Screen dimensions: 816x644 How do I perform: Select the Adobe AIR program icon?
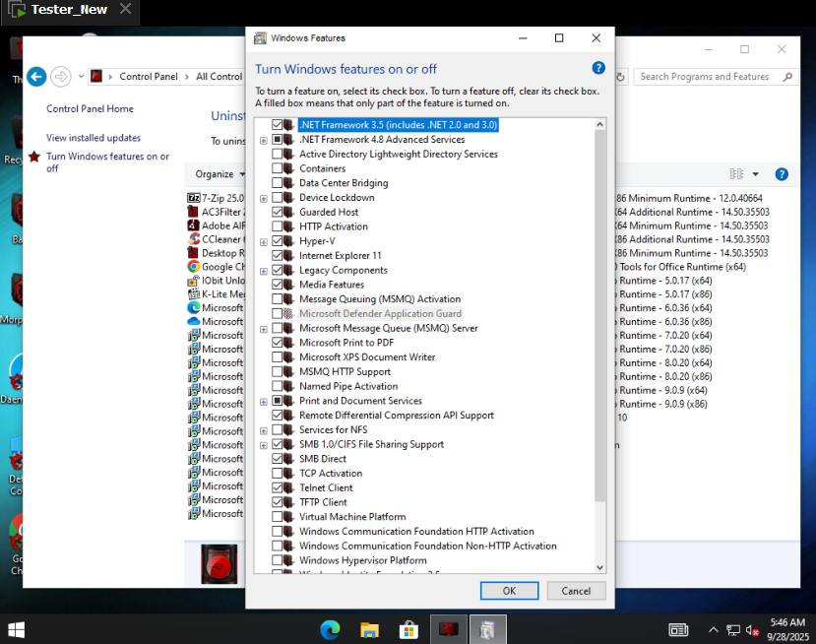pos(193,225)
